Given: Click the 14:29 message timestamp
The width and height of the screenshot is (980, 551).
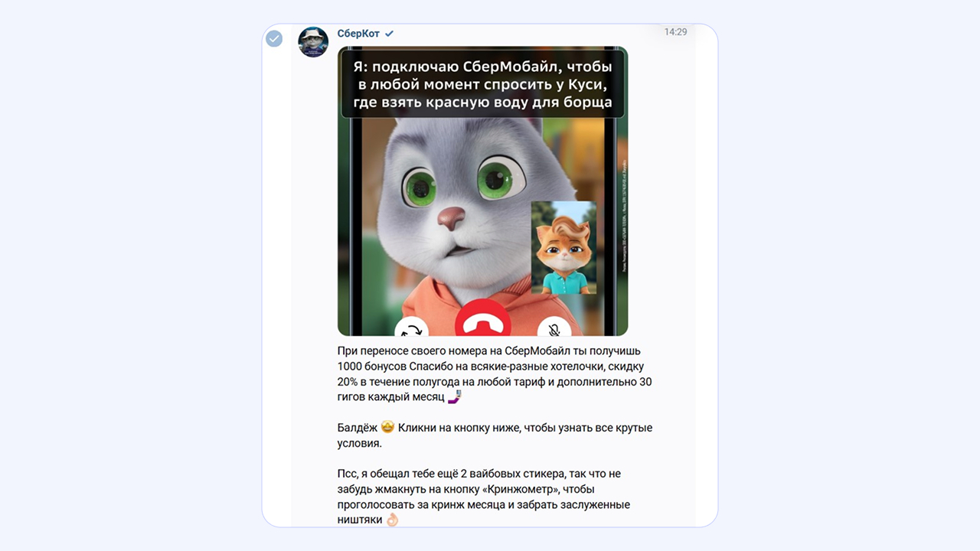Looking at the screenshot, I should click(x=675, y=32).
